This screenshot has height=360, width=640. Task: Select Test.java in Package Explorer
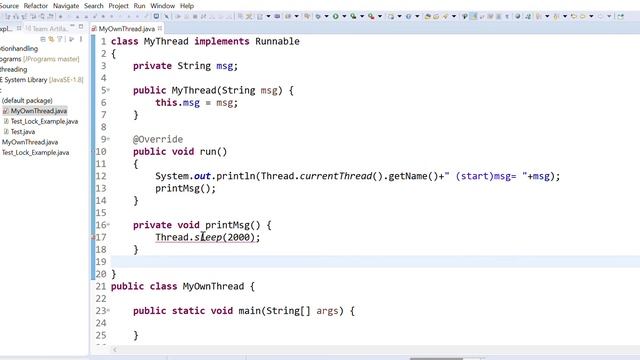pos(22,132)
